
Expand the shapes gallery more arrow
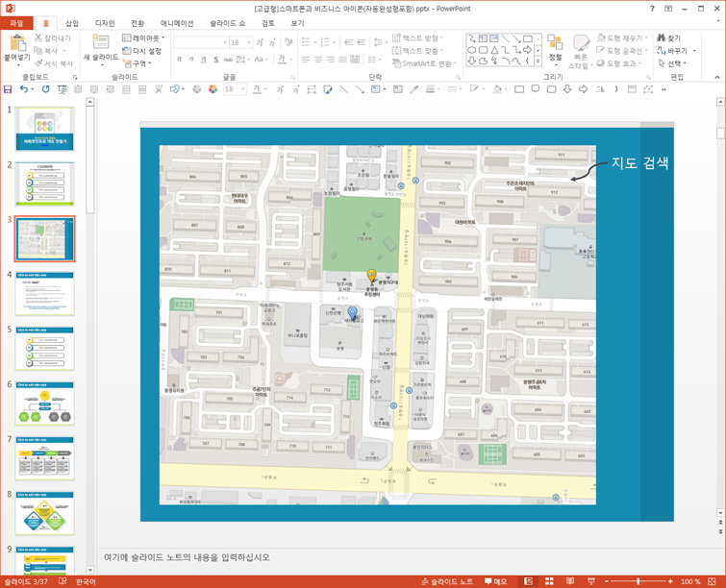(538, 61)
